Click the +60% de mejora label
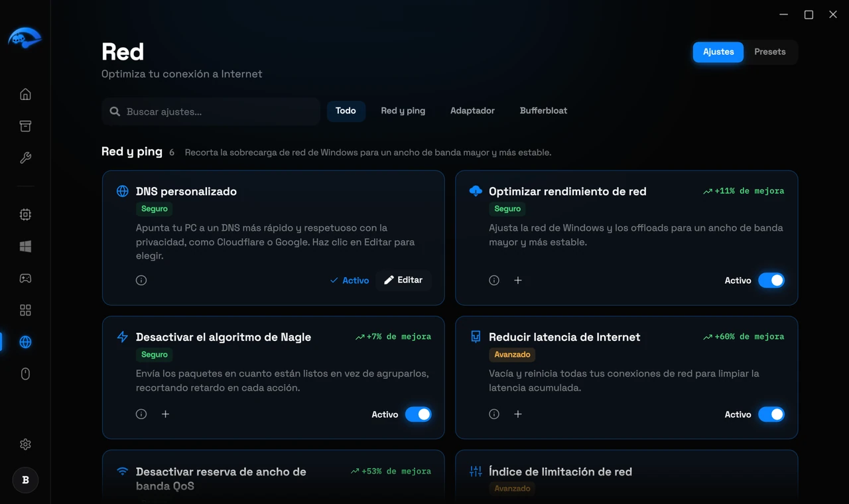The width and height of the screenshot is (849, 504). point(744,337)
